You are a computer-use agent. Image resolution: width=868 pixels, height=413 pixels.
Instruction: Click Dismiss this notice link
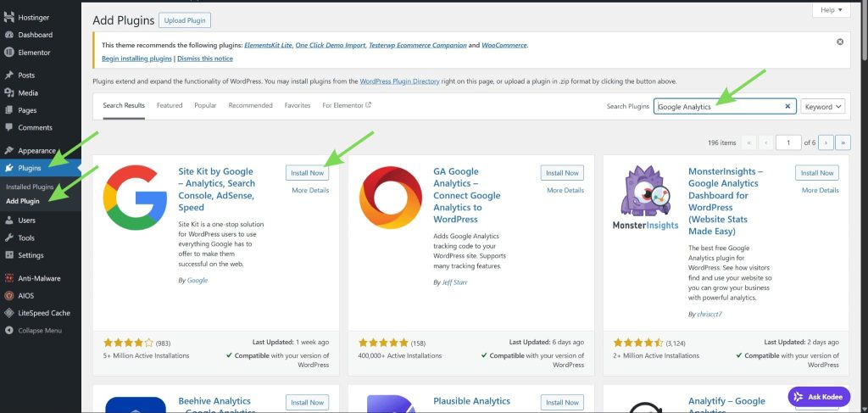205,59
